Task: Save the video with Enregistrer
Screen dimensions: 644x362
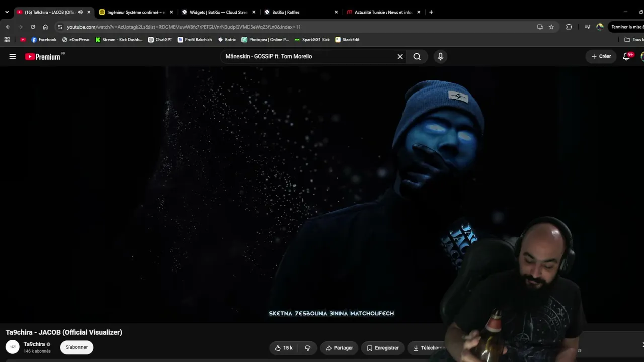Action: click(383, 348)
